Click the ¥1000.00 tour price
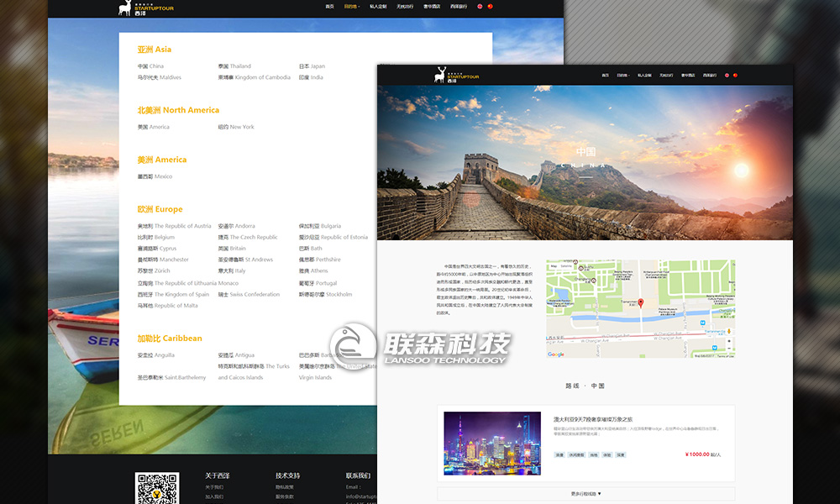This screenshot has height=504, width=840. coord(697,454)
